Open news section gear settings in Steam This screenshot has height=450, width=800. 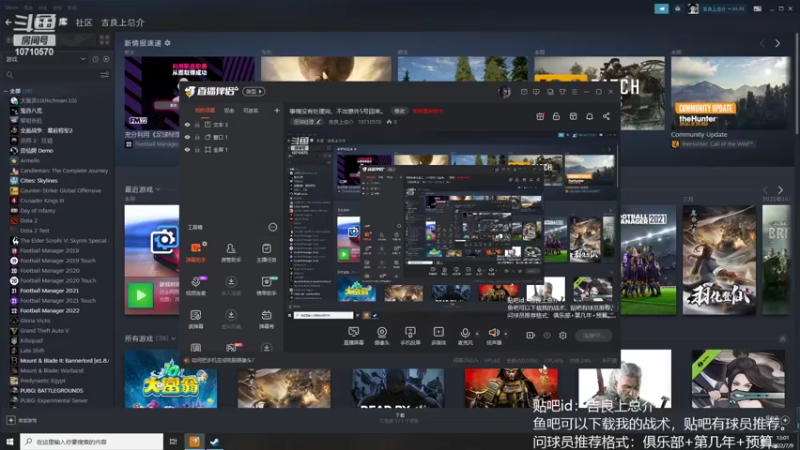[x=167, y=43]
